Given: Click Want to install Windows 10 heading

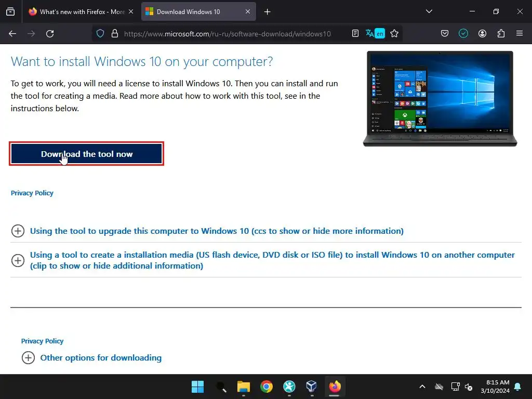Looking at the screenshot, I should [x=142, y=61].
